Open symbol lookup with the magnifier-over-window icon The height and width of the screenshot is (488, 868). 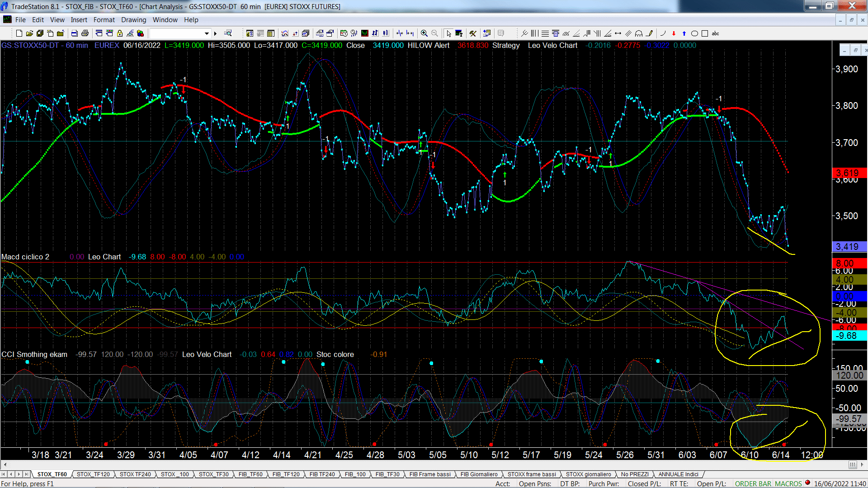coord(228,33)
